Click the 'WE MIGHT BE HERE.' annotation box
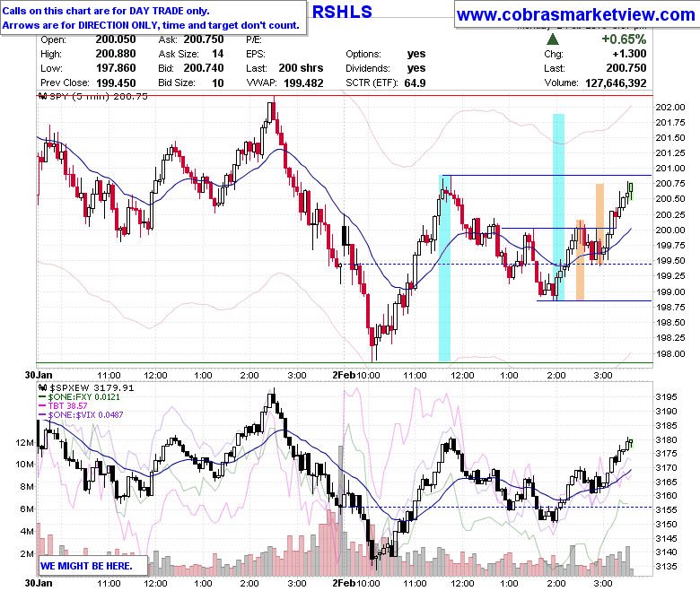Image resolution: width=700 pixels, height=591 pixels. pos(92,566)
